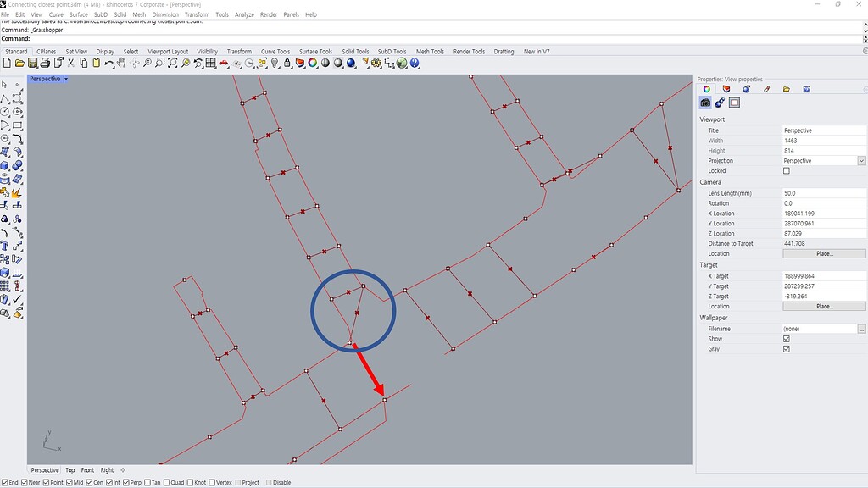This screenshot has width=868, height=488.
Task: Open the Perspective viewport title dropdown
Action: pos(65,78)
